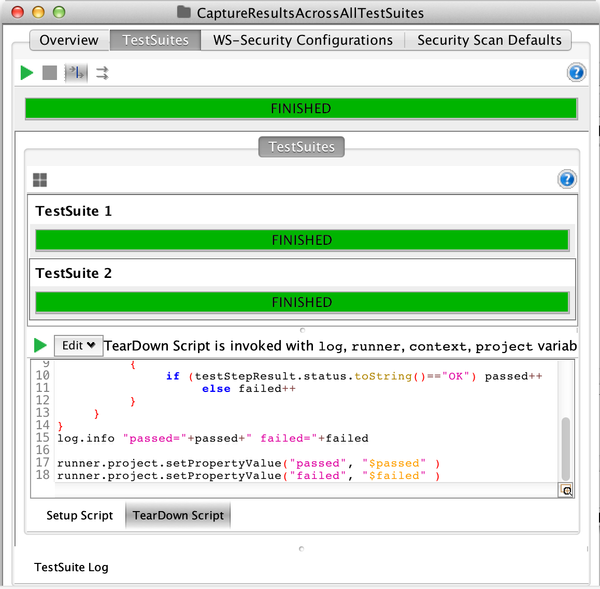The width and height of the screenshot is (600, 589).
Task: Click the TearDown Script tab
Action: (178, 516)
